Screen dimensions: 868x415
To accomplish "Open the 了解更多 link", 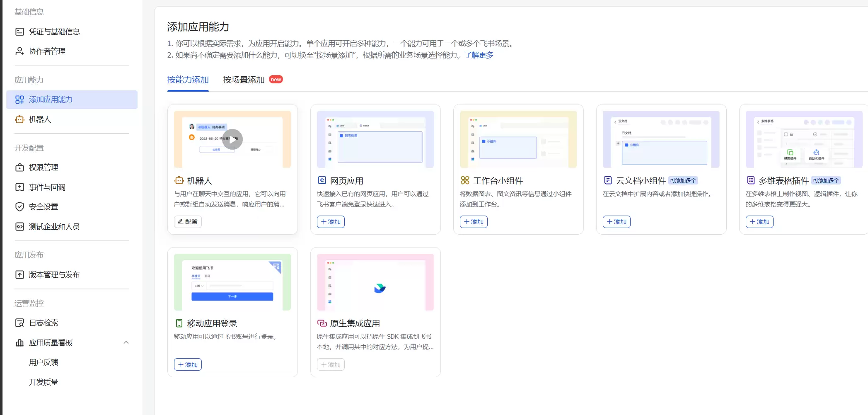I will [479, 55].
